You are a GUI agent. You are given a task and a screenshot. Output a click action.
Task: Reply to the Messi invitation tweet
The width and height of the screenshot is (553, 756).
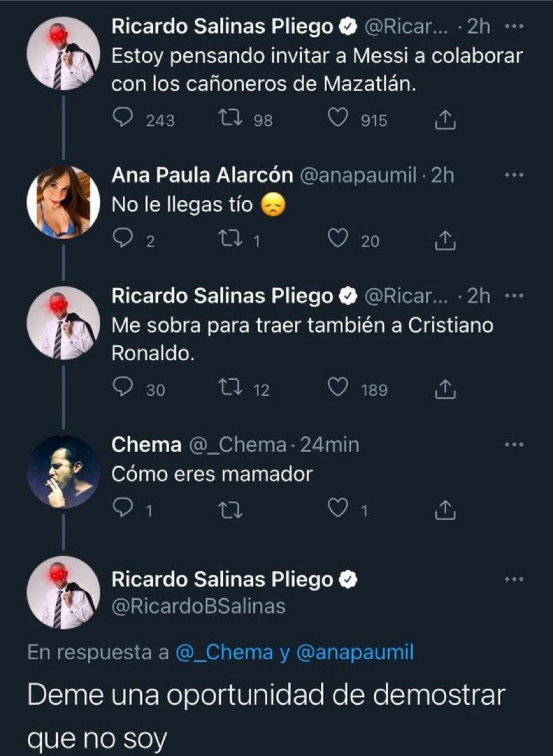[123, 119]
